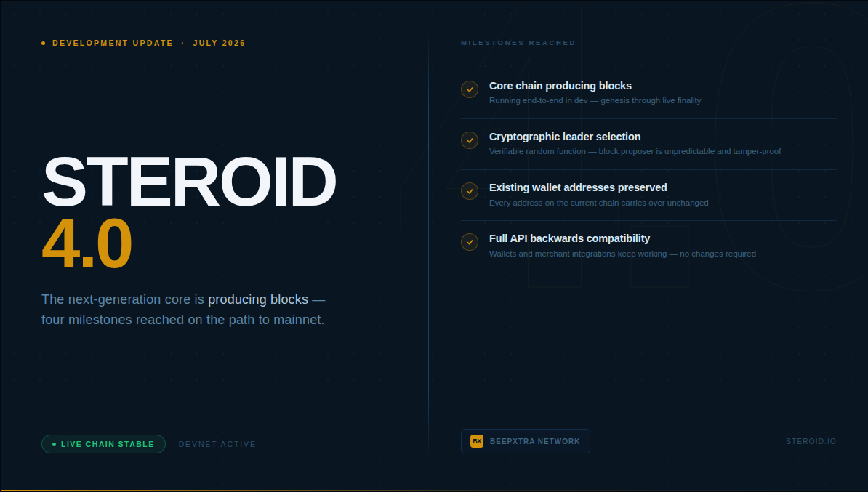Click the checkmark beside Existing wallet addresses preserved
This screenshot has height=492, width=868.
click(470, 191)
